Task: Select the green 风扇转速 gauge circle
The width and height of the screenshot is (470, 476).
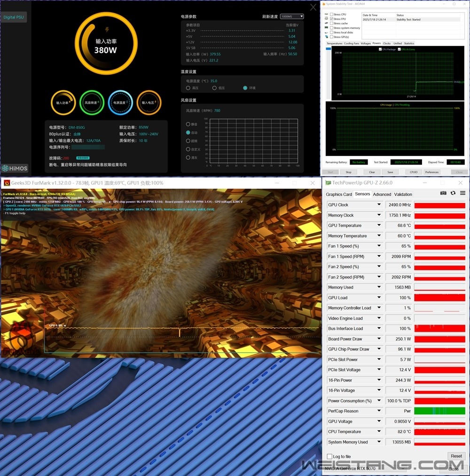Action: coord(92,102)
